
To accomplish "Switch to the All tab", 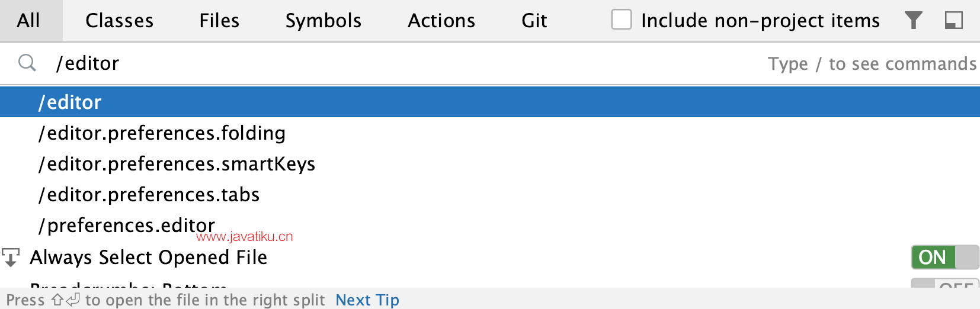I will coord(28,21).
